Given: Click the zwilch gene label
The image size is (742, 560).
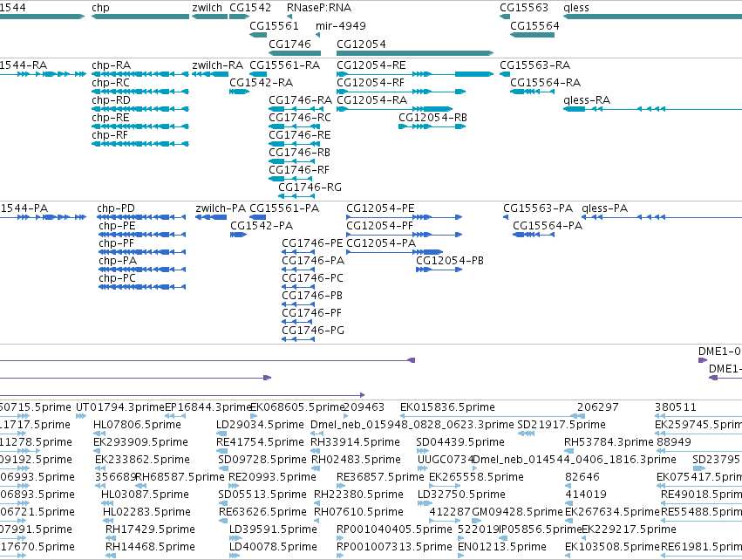Looking at the screenshot, I should click(x=208, y=8).
